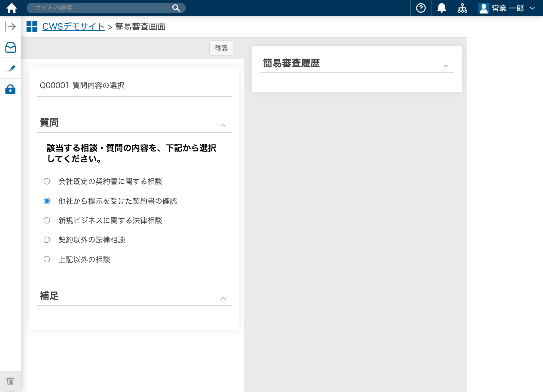Select 上記以外の相談 radio option

(x=47, y=259)
